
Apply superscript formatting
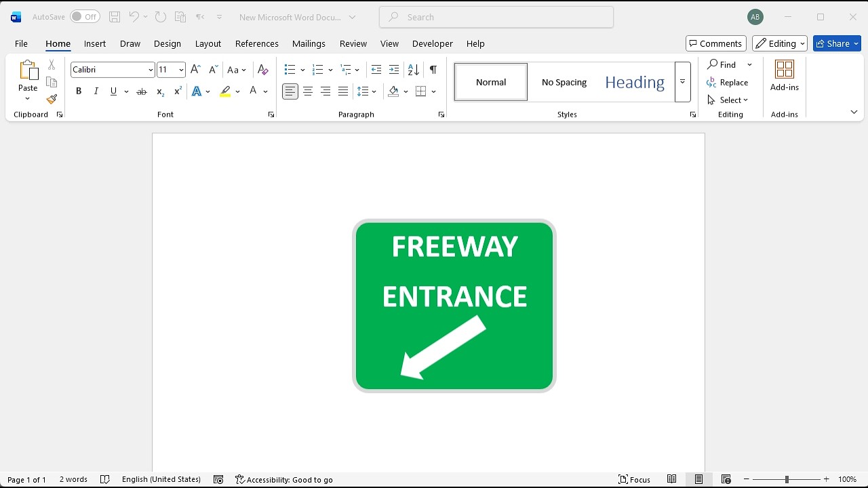[x=178, y=91]
